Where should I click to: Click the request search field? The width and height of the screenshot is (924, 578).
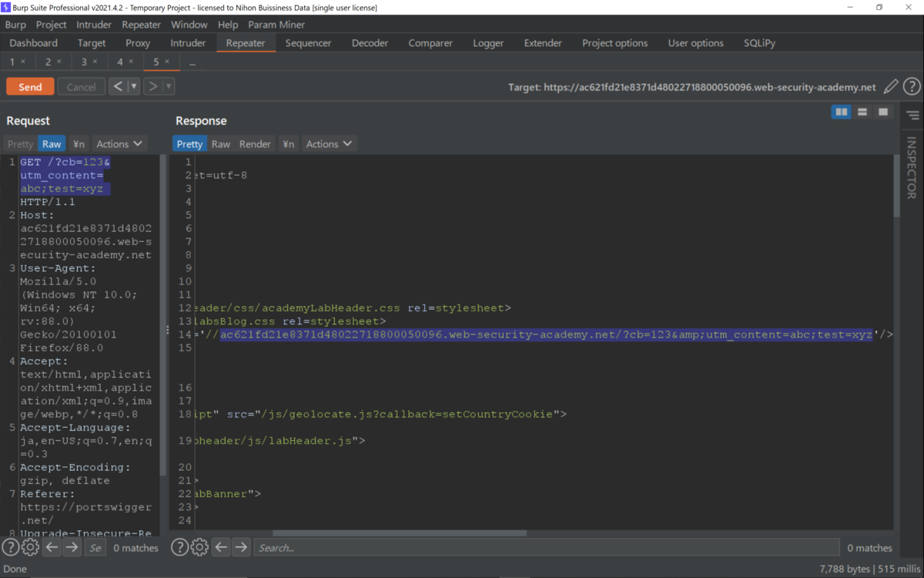(x=95, y=547)
